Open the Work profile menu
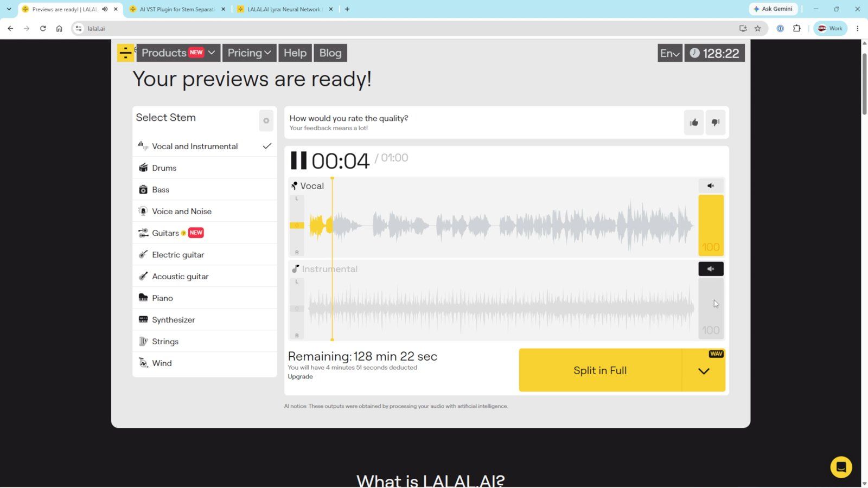The width and height of the screenshot is (868, 488). point(830,28)
